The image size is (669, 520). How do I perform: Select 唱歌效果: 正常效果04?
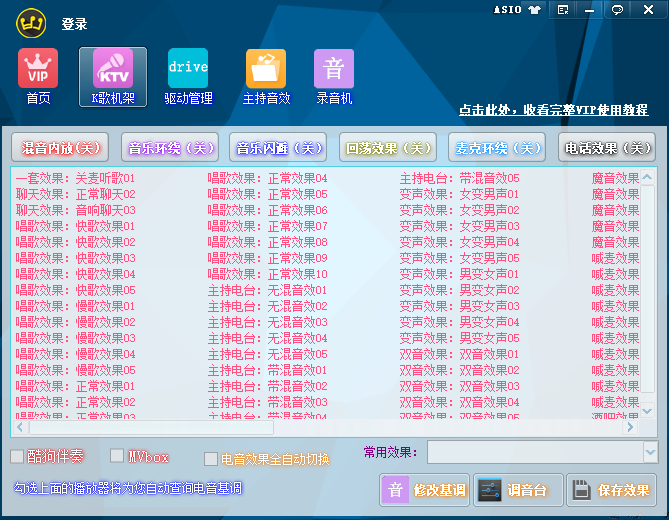click(x=268, y=178)
